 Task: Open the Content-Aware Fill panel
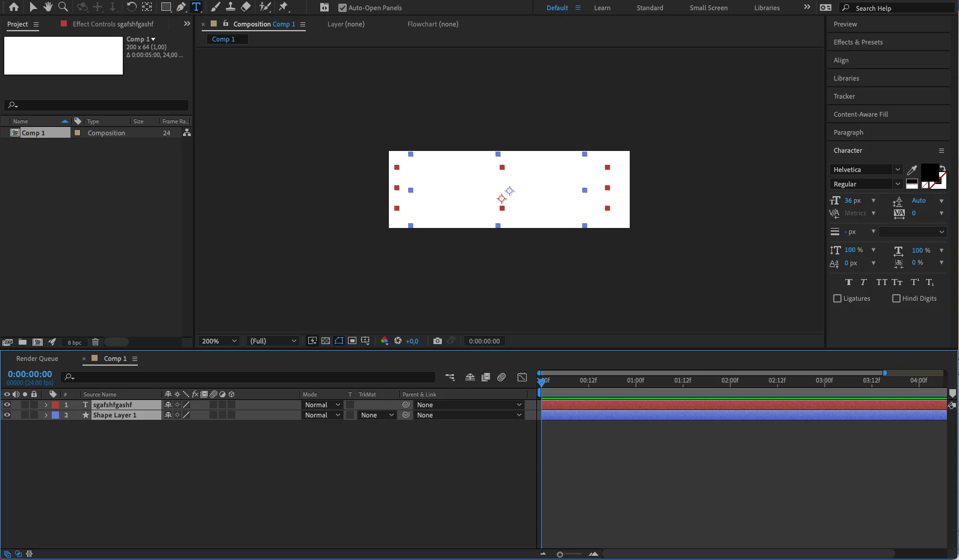point(861,114)
